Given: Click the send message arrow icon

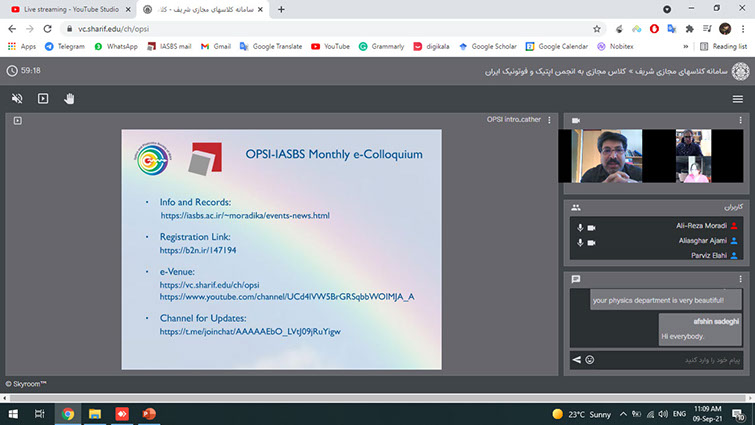Looking at the screenshot, I should (576, 359).
